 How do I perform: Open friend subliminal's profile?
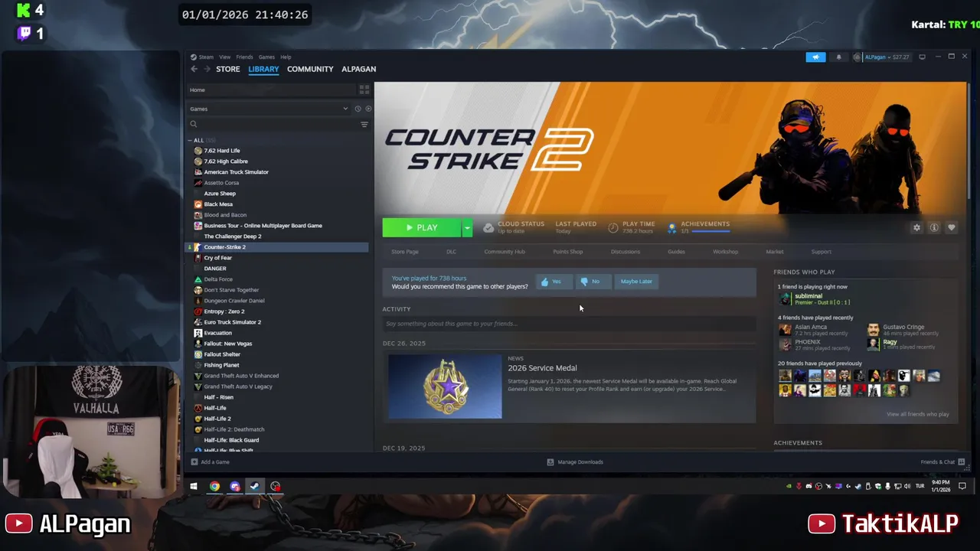808,296
